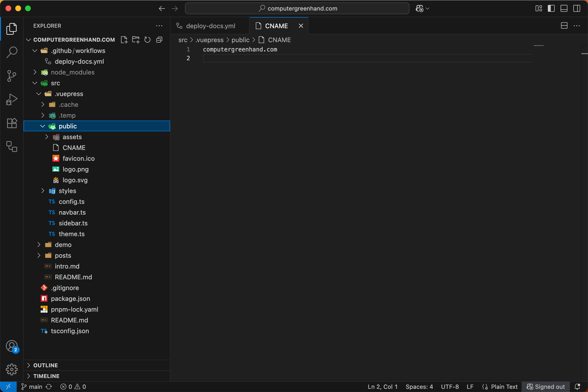Viewport: 588px width, 392px height.
Task: Open deploy-docs.yml in the file tree
Action: pos(97,61)
